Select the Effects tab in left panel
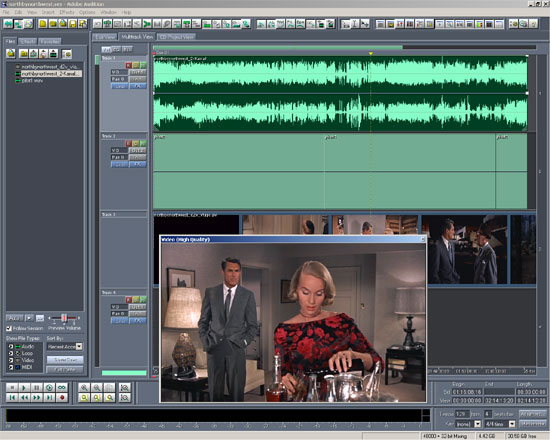 28,41
